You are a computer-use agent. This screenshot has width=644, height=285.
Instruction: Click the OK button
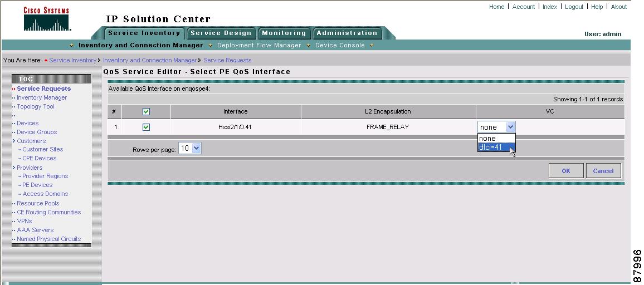click(x=566, y=171)
